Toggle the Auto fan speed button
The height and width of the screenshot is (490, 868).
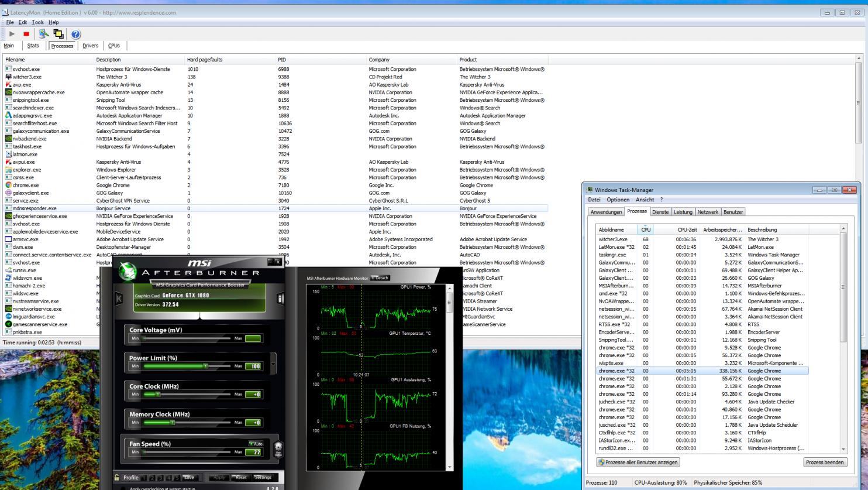(255, 444)
